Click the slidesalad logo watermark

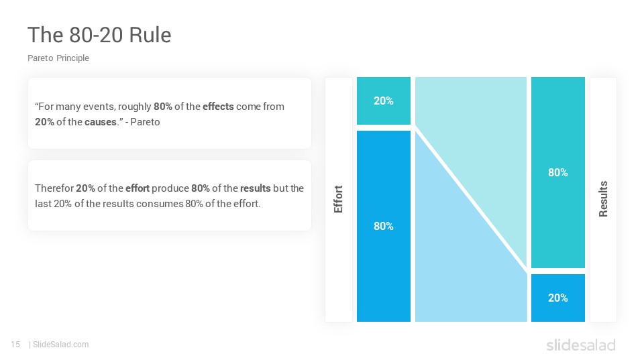[581, 345]
